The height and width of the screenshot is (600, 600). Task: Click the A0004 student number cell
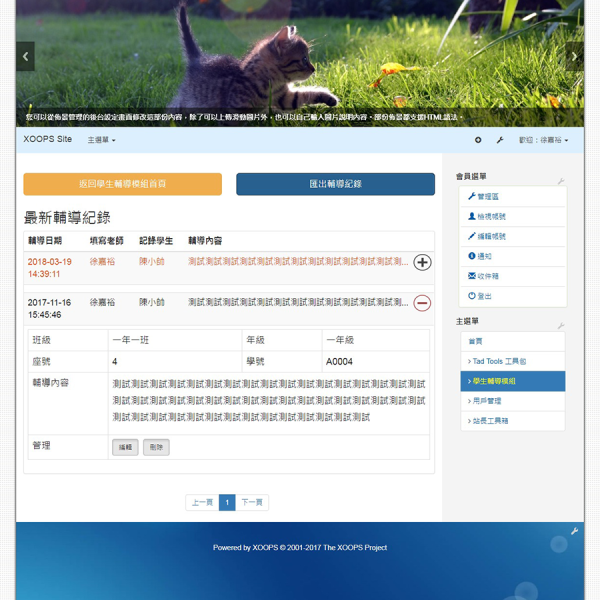[x=376, y=362]
